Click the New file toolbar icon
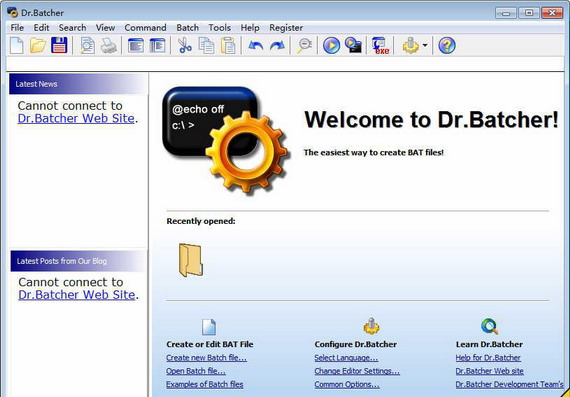The height and width of the screenshot is (397, 570). [x=16, y=46]
